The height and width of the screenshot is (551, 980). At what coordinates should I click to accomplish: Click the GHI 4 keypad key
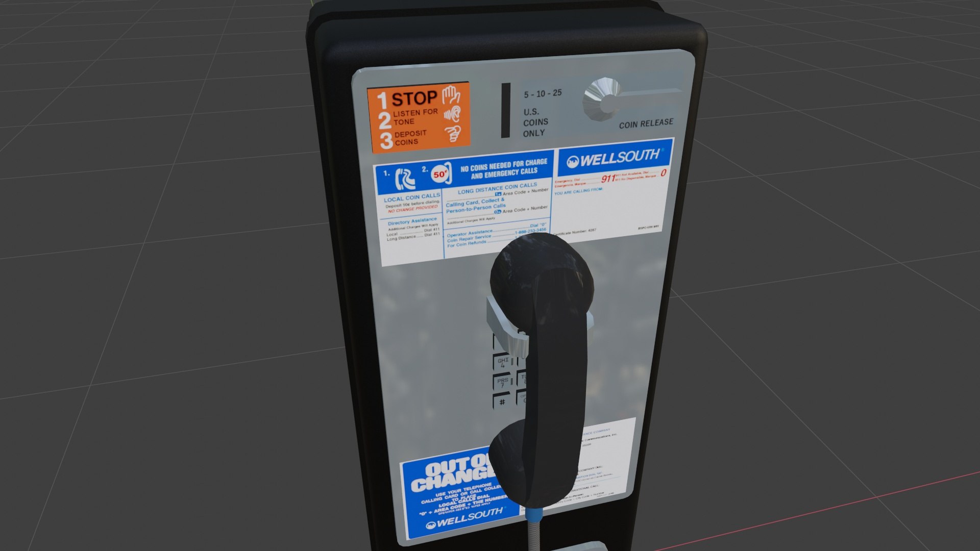503,363
